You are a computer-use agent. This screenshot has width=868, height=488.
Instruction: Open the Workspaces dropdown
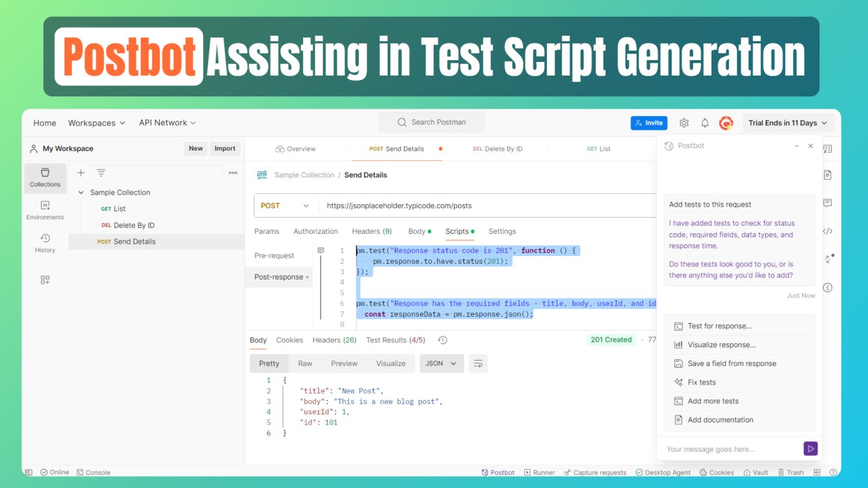click(x=97, y=123)
